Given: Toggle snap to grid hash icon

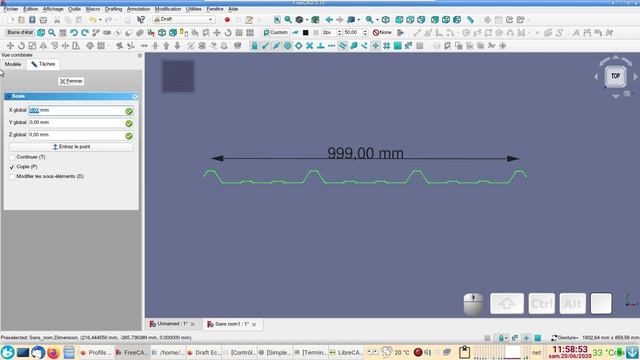Looking at the screenshot, I should coord(386,46).
